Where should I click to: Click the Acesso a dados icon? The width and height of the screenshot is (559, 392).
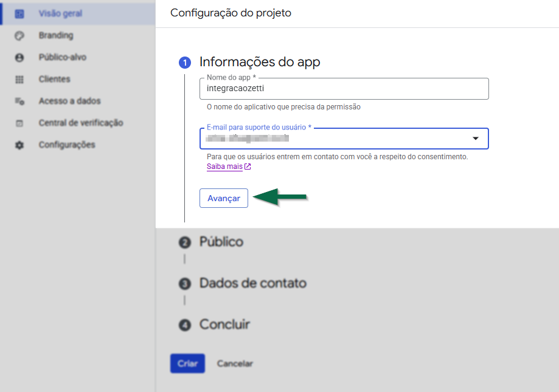[x=19, y=101]
